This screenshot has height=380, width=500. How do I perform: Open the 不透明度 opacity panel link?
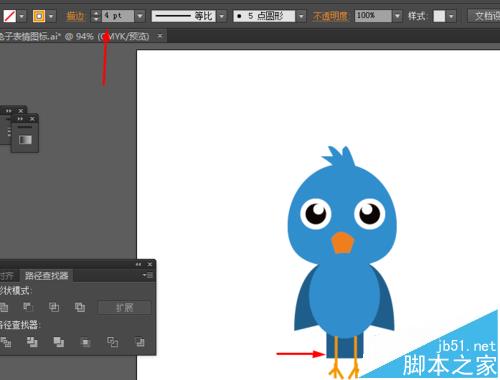(330, 16)
